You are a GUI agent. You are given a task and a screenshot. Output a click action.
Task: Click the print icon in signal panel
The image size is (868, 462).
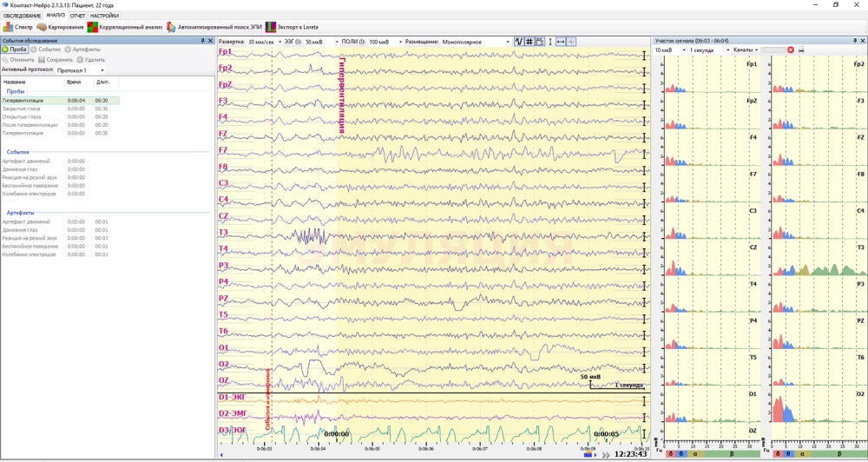click(x=801, y=50)
